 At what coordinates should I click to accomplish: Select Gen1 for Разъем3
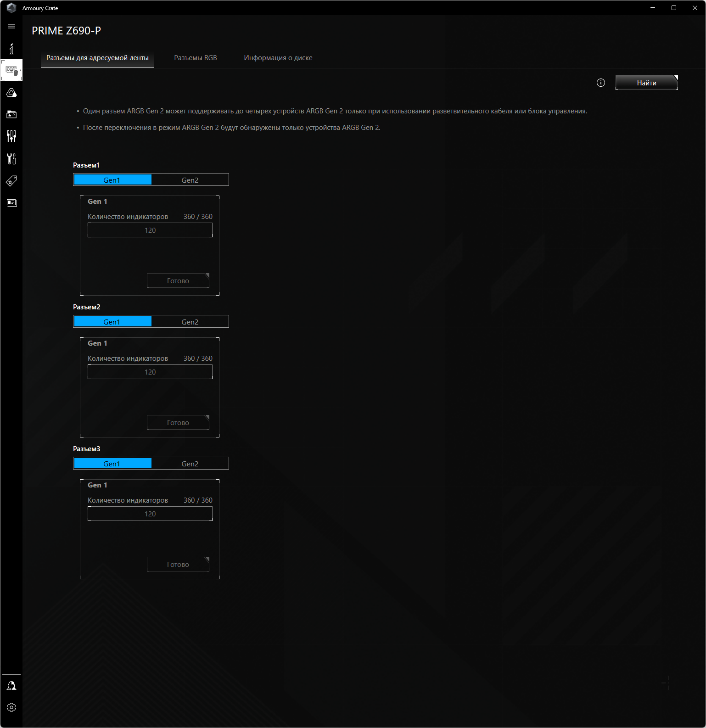click(x=112, y=464)
